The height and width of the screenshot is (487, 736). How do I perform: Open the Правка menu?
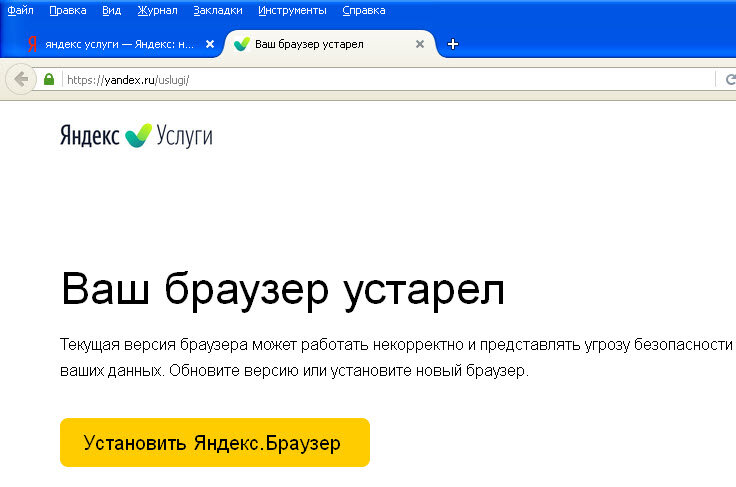coord(68,10)
